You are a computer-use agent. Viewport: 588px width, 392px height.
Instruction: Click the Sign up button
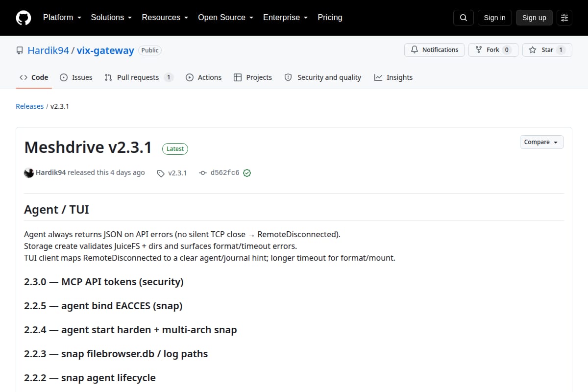pyautogui.click(x=534, y=18)
